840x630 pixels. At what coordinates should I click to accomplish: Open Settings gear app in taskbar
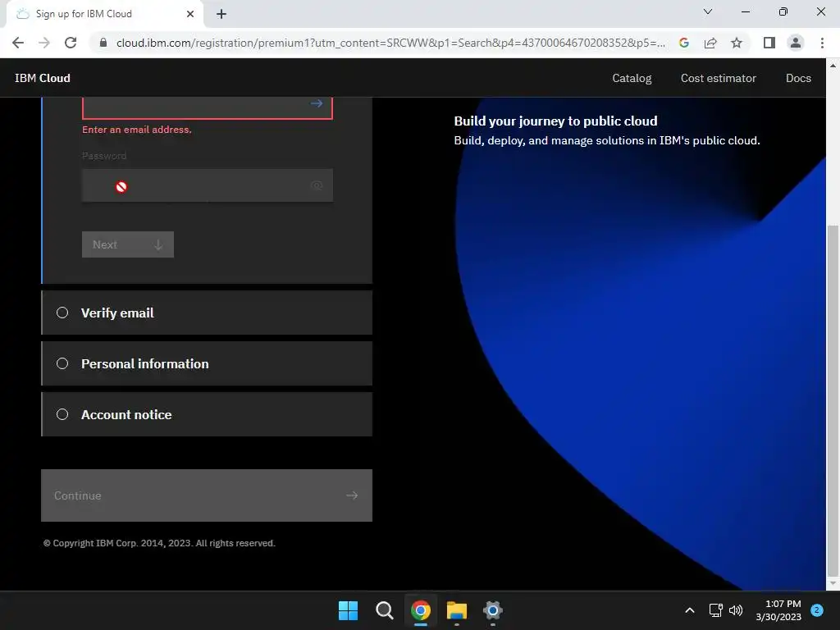coord(493,610)
